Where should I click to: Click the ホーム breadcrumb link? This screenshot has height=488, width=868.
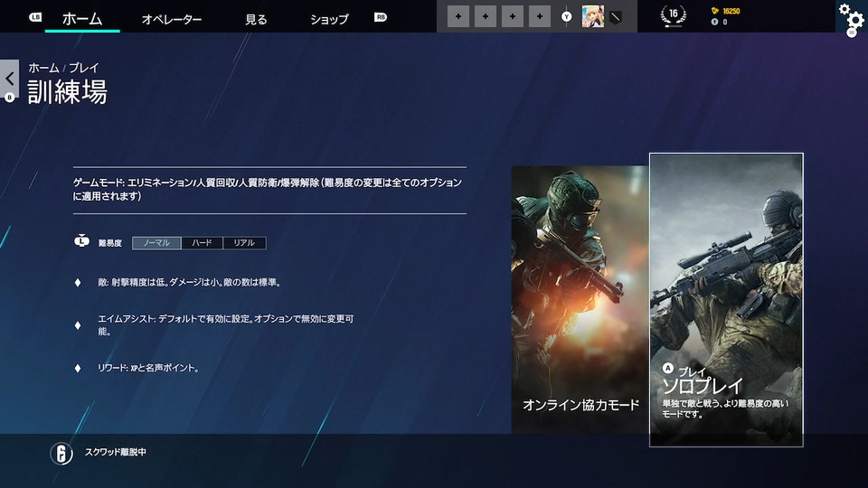[43, 68]
